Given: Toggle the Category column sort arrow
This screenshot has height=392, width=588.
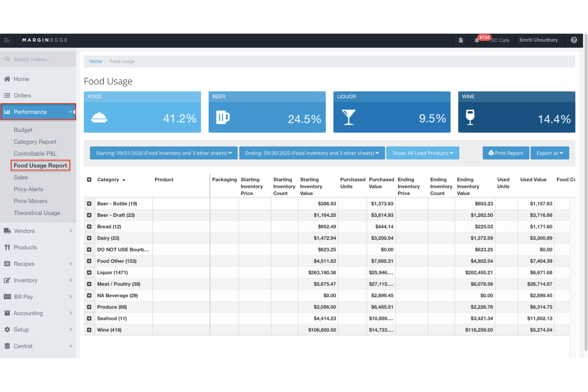Looking at the screenshot, I should click(x=123, y=180).
